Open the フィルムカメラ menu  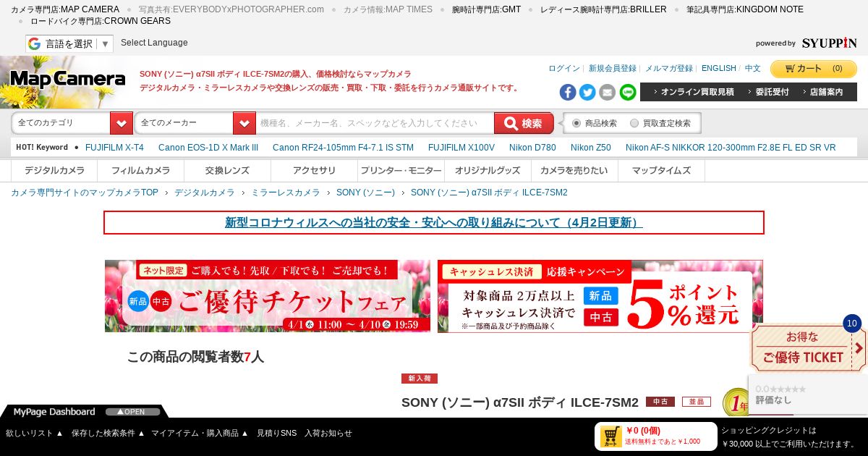[x=141, y=171]
